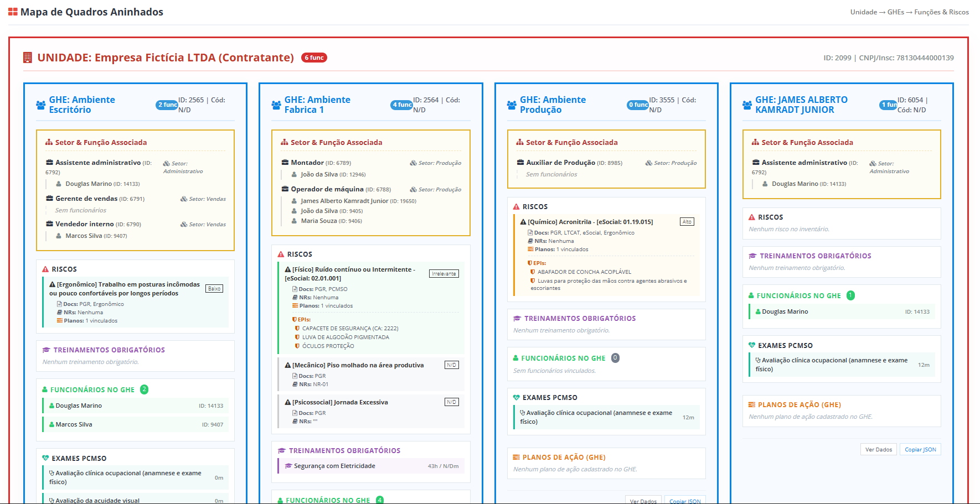Click the heartbeat icon of Exames PCMSO in Ambiente Escritório
Image resolution: width=980 pixels, height=504 pixels.
click(45, 458)
